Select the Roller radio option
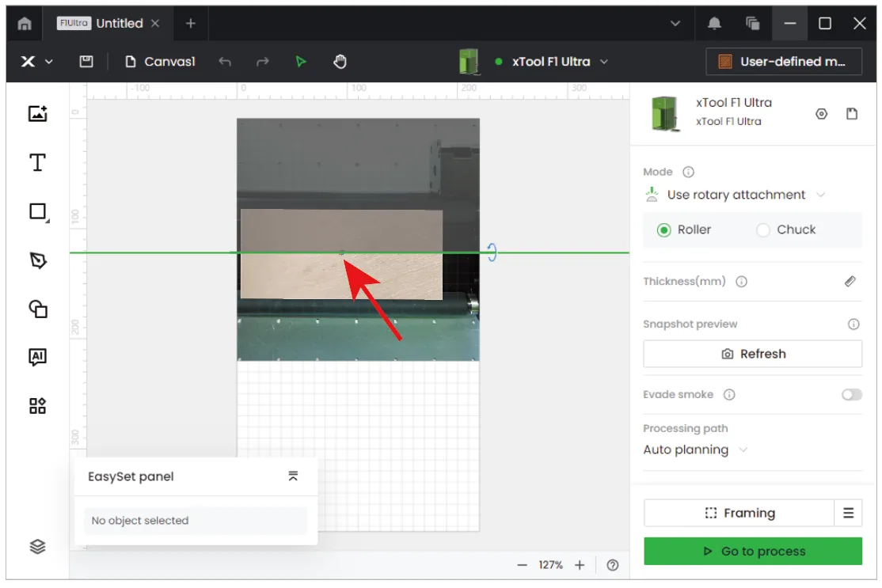Image resolution: width=882 pixels, height=588 pixels. point(683,230)
